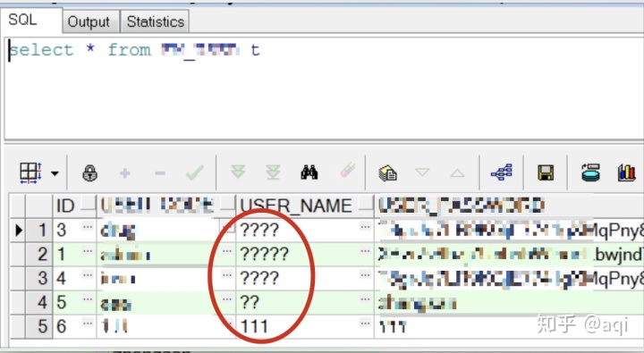Select the USER_NAME cell showing 111
644x353 pixels.
tap(304, 326)
